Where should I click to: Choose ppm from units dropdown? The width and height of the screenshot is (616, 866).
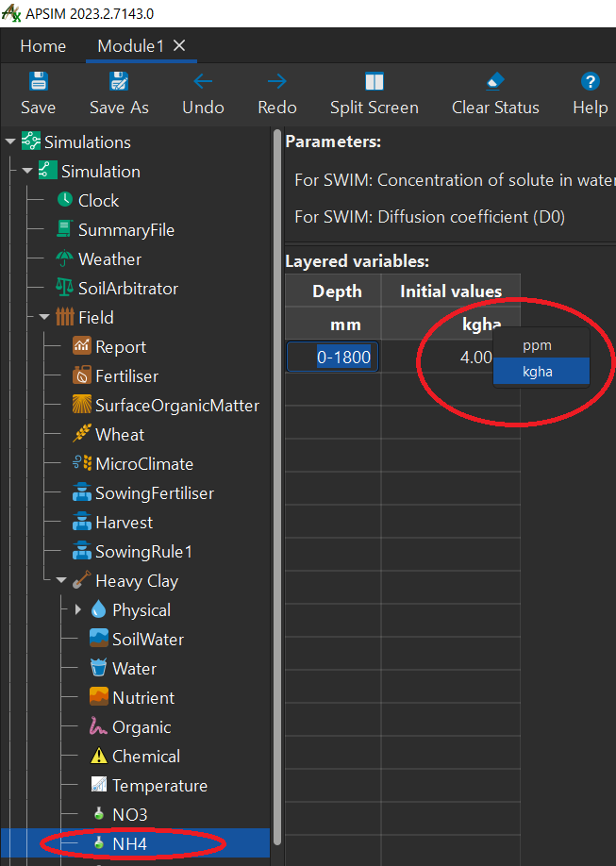coord(541,345)
